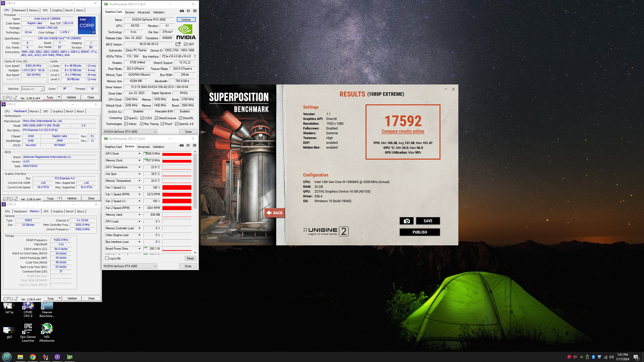Click the volume icon in system tray
This screenshot has width=644, height=362.
(611, 357)
